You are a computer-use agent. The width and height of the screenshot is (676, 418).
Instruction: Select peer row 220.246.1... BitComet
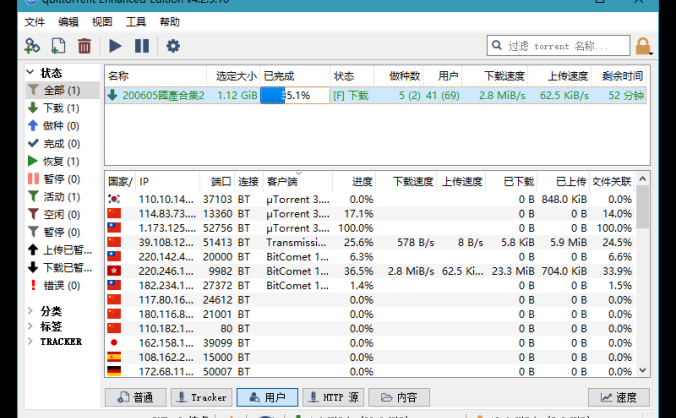370,271
